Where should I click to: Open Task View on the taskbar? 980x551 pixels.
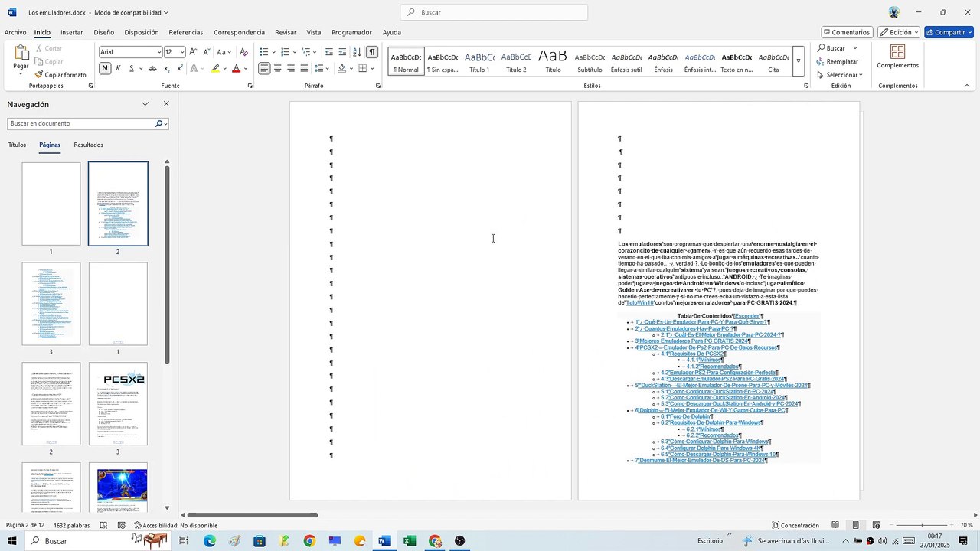[x=184, y=541]
